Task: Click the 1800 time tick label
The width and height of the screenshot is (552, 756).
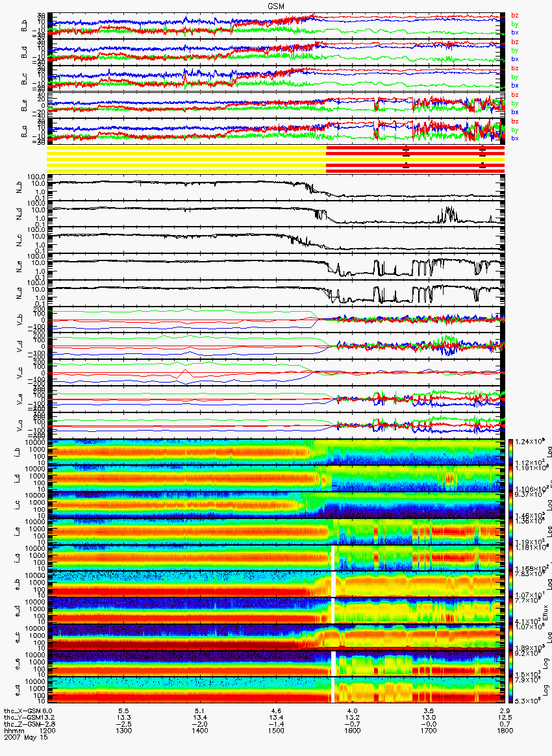Action: pos(505,731)
